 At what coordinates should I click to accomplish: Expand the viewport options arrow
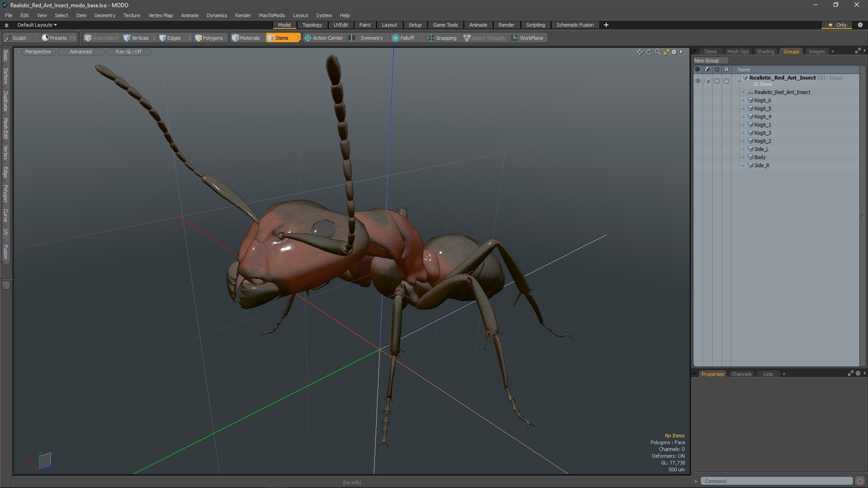point(681,52)
